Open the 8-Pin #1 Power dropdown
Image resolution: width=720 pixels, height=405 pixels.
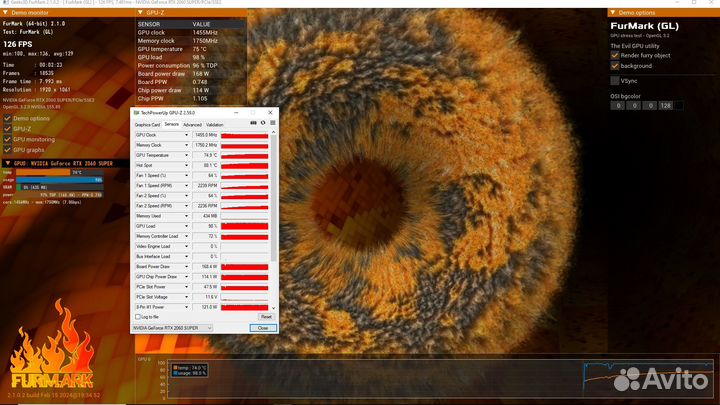click(186, 307)
